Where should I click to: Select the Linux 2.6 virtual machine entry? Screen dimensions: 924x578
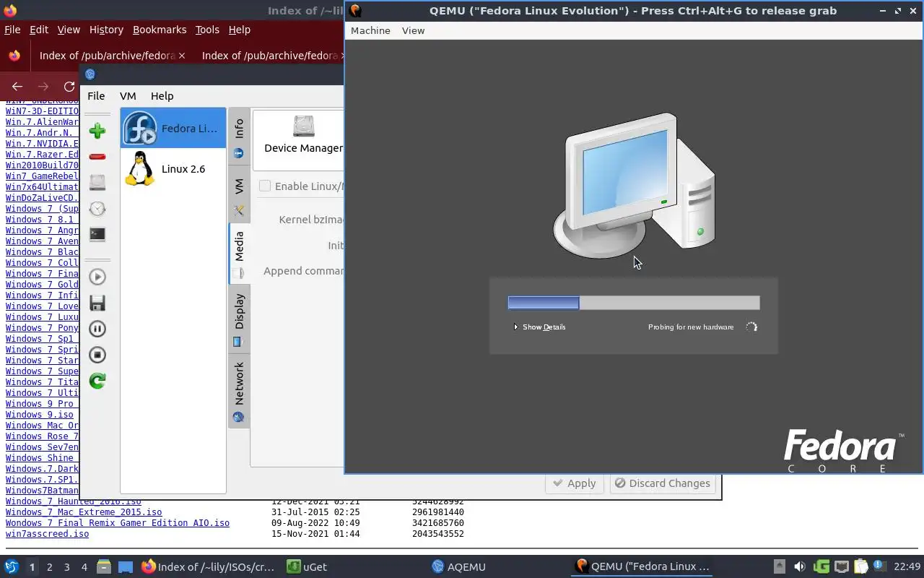[173, 168]
